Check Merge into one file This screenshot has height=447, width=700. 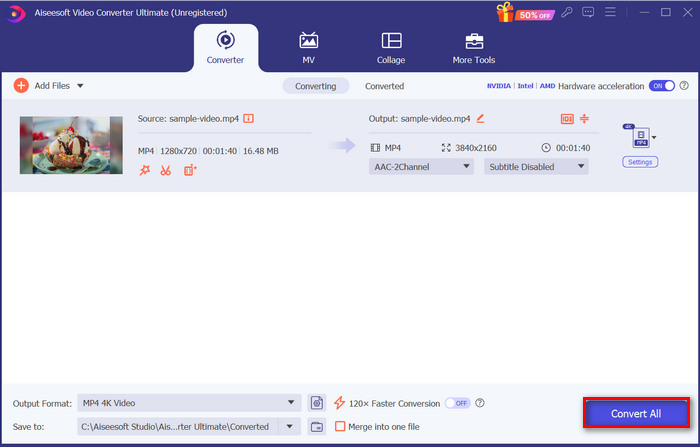click(340, 426)
